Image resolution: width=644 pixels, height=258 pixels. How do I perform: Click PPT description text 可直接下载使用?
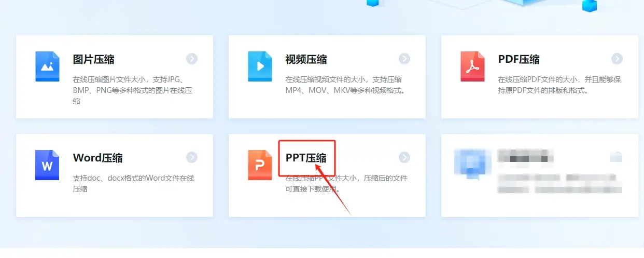coord(312,189)
